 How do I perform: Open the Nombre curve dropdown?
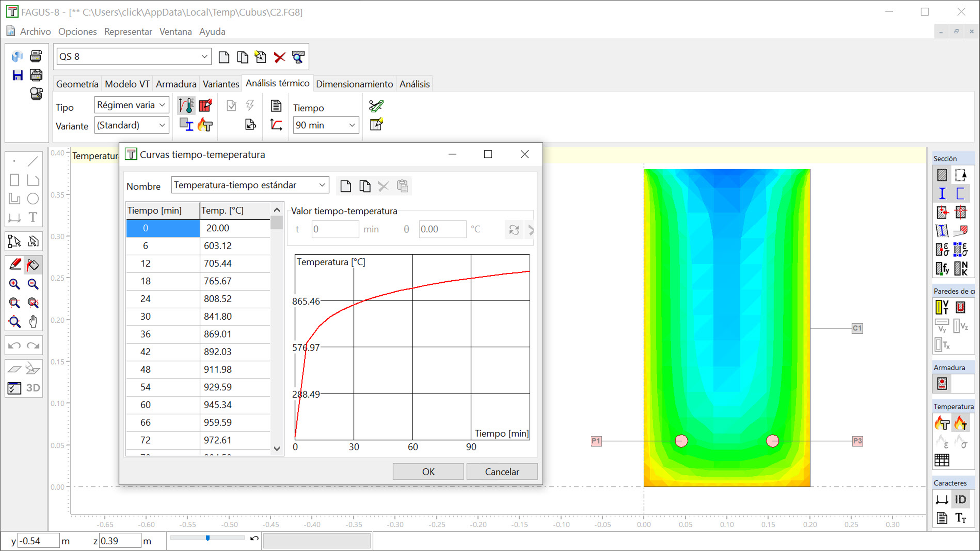coord(322,185)
